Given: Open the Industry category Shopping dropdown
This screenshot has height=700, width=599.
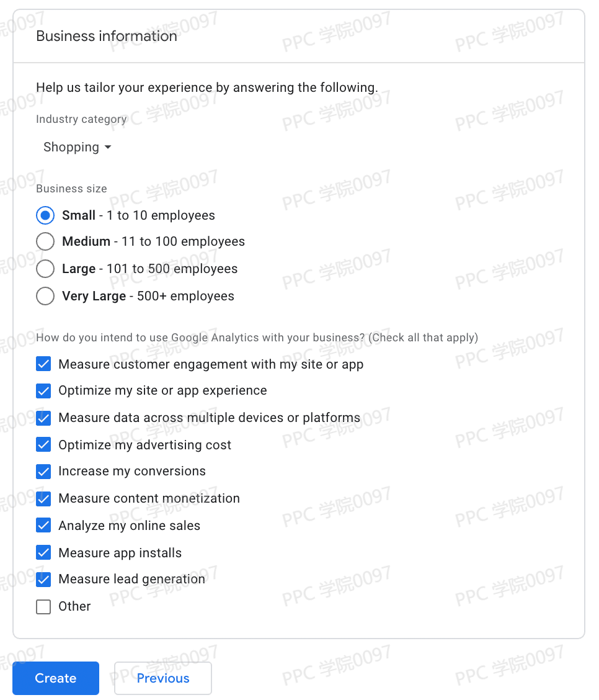Looking at the screenshot, I should click(x=77, y=148).
